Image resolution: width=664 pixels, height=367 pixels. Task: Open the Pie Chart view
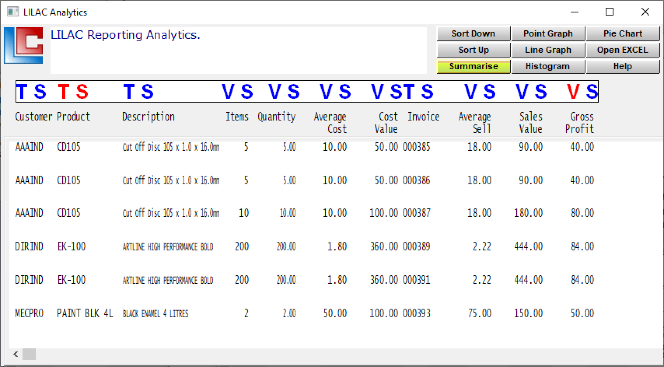coord(622,34)
